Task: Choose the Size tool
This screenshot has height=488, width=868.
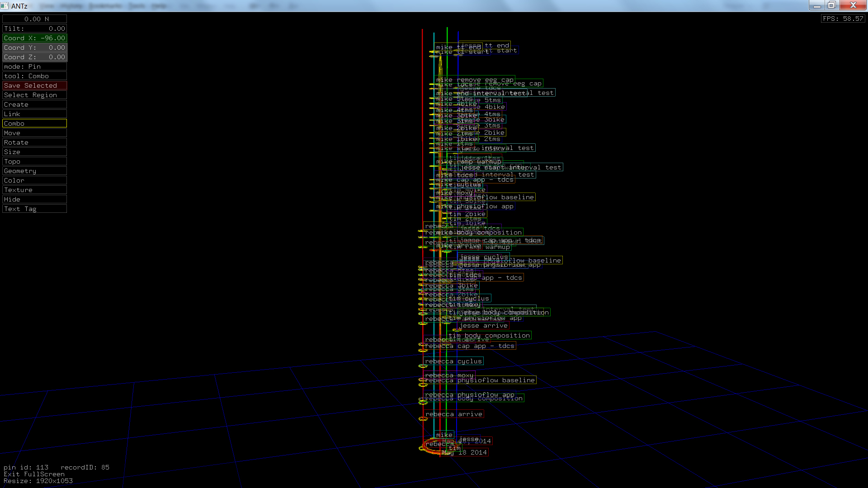Action: (x=34, y=152)
